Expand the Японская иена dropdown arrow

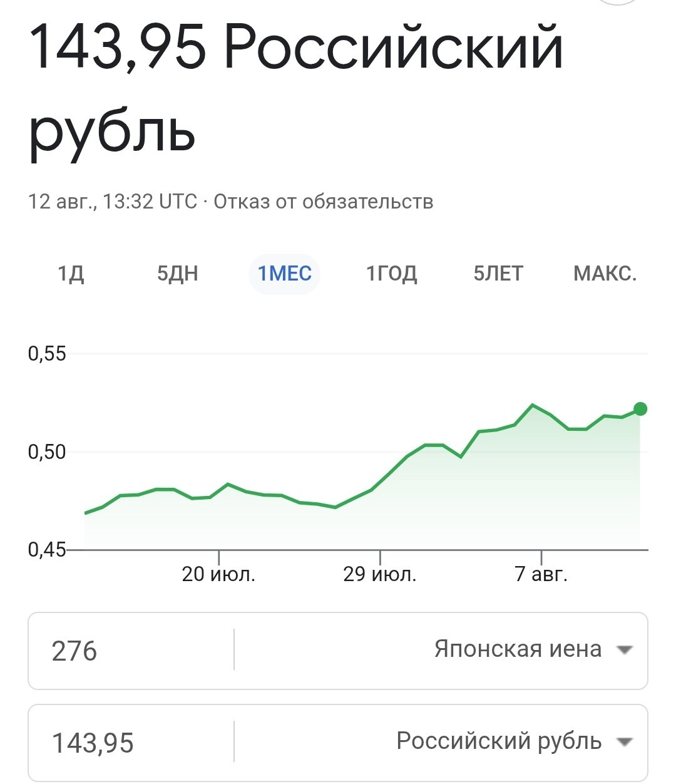[623, 650]
